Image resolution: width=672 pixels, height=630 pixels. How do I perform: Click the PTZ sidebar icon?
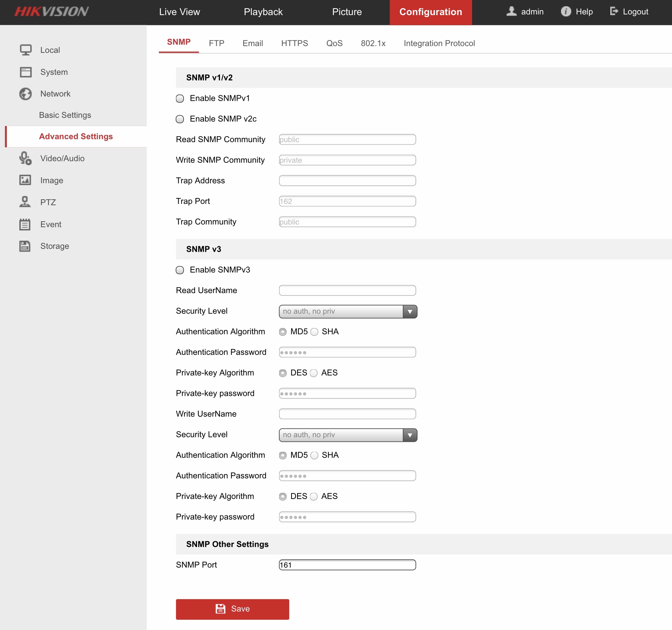pos(25,202)
